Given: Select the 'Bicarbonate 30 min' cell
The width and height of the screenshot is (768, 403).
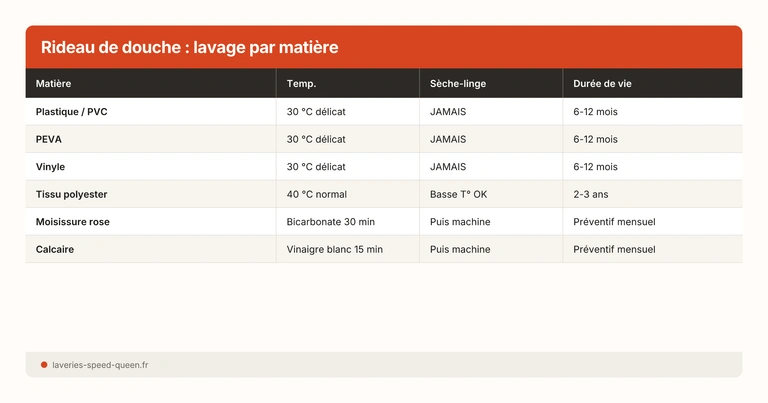Looking at the screenshot, I should click(x=330, y=221).
